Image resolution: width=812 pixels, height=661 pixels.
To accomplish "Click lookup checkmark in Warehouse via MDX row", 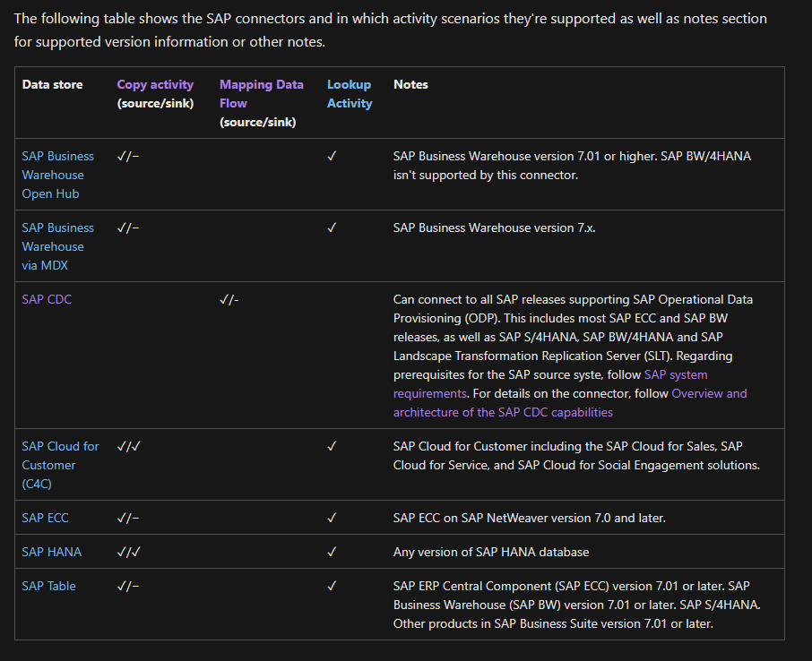I will (x=332, y=227).
